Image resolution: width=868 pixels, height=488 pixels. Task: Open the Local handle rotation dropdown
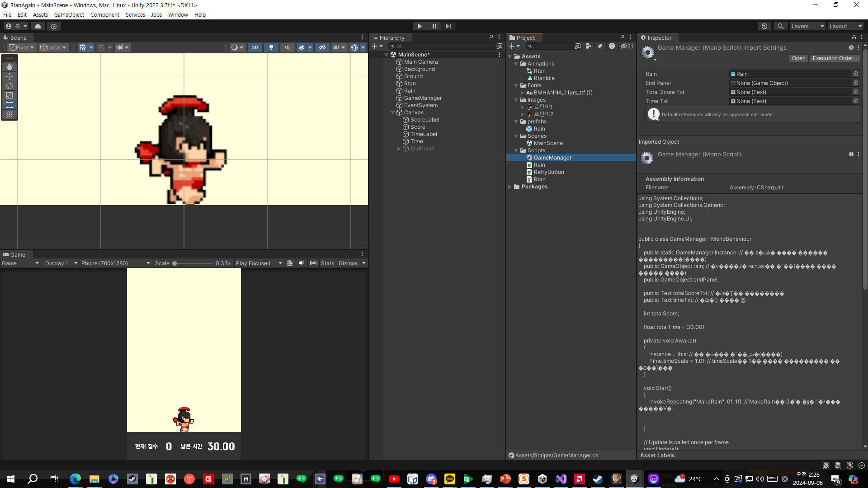pos(53,47)
